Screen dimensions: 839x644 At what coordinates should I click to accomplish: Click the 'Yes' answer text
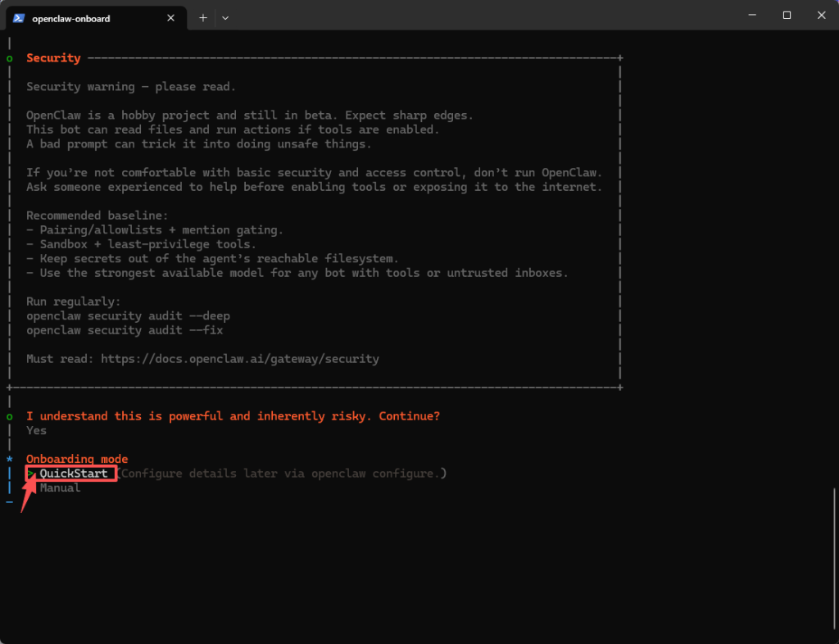pyautogui.click(x=36, y=431)
